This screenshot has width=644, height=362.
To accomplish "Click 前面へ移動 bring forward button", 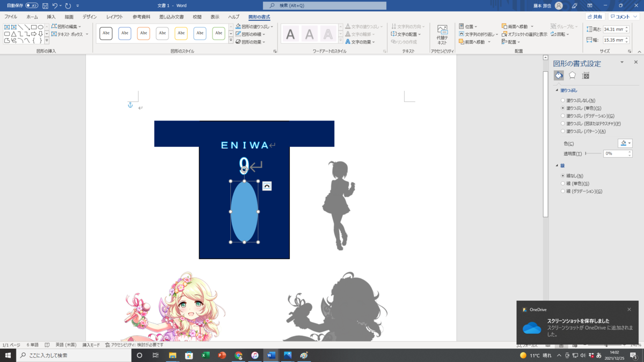I will (x=472, y=42).
